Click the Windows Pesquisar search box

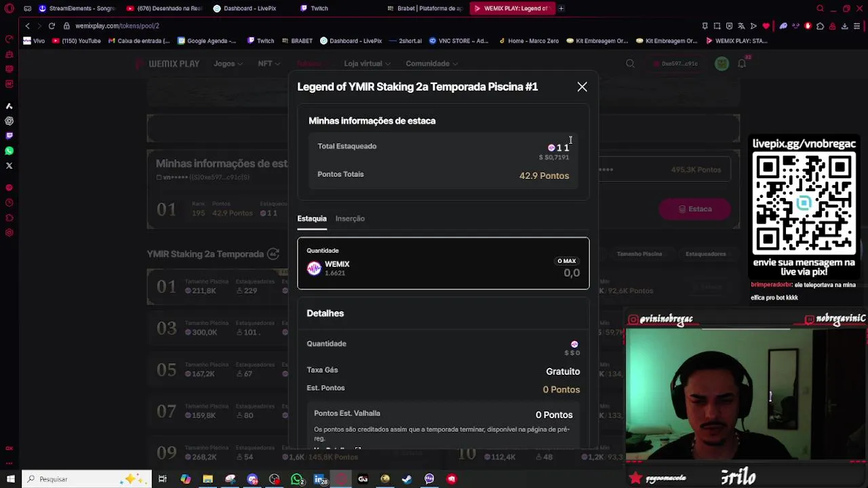coord(88,479)
